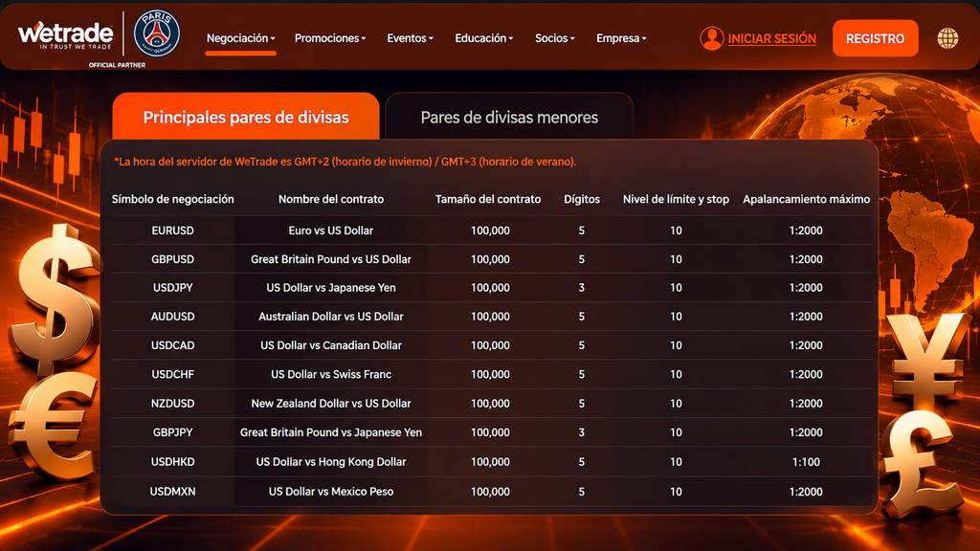Select the Principales pares de divisas tab
The width and height of the screenshot is (980, 551).
246,117
